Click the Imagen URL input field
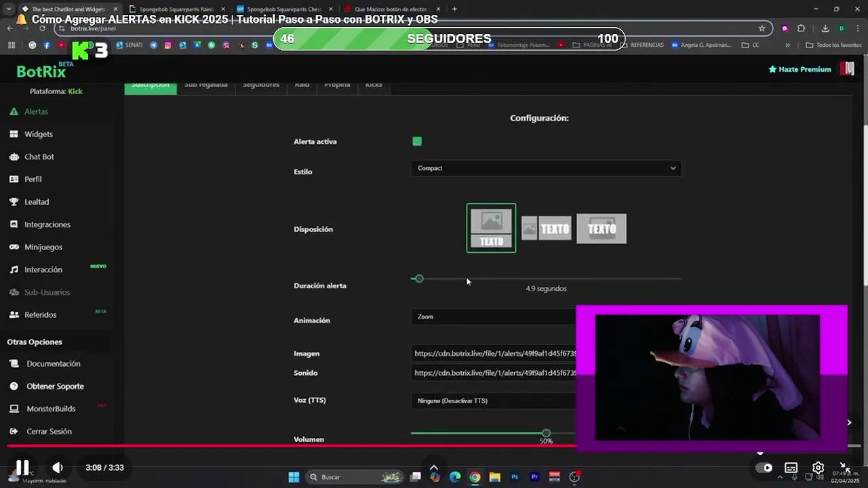868x488 pixels. (494, 353)
